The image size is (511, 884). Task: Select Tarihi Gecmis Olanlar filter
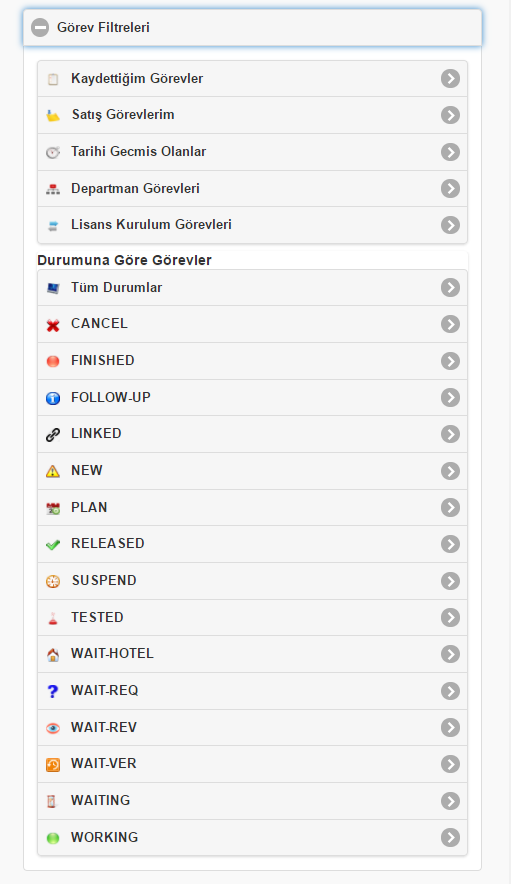pyautogui.click(x=252, y=152)
